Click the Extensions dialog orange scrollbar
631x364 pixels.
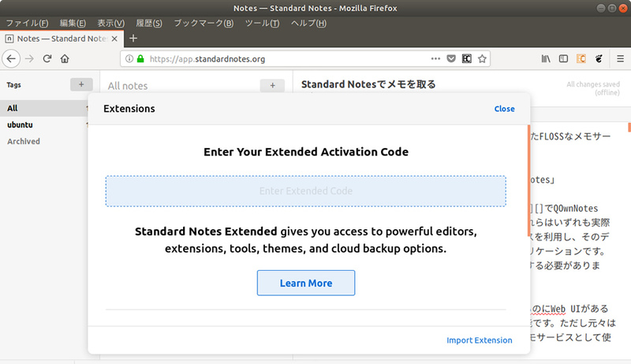(528, 180)
